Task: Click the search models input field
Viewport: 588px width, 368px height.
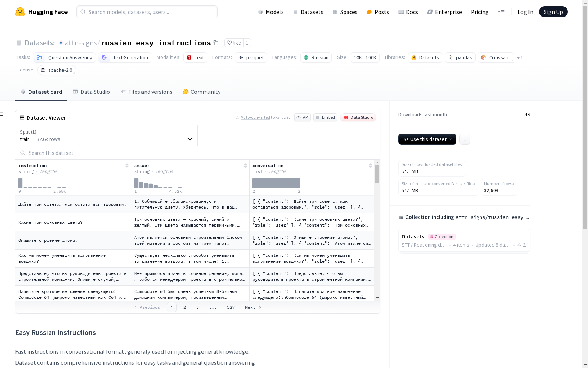Action: [x=147, y=12]
